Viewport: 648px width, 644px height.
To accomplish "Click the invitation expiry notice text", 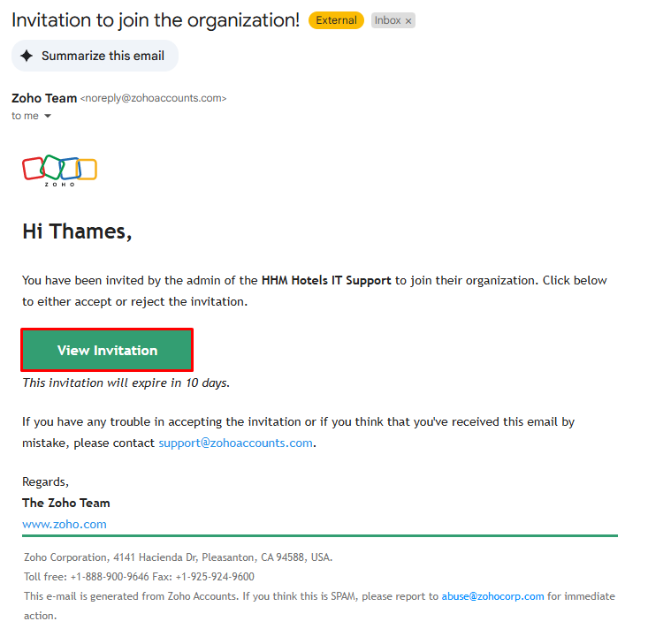I will point(126,383).
